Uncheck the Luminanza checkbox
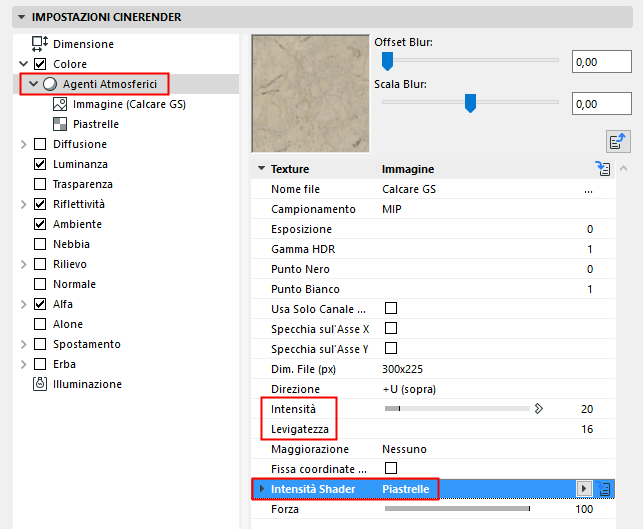 pos(40,164)
